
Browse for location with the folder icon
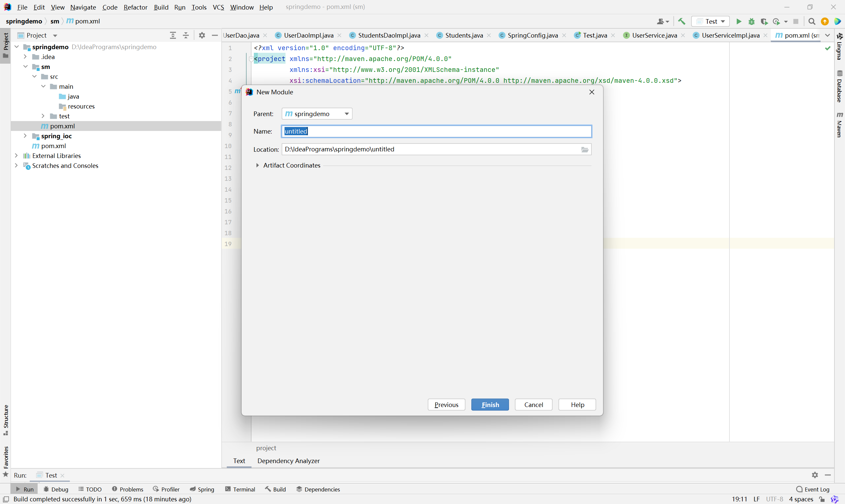[x=584, y=149]
